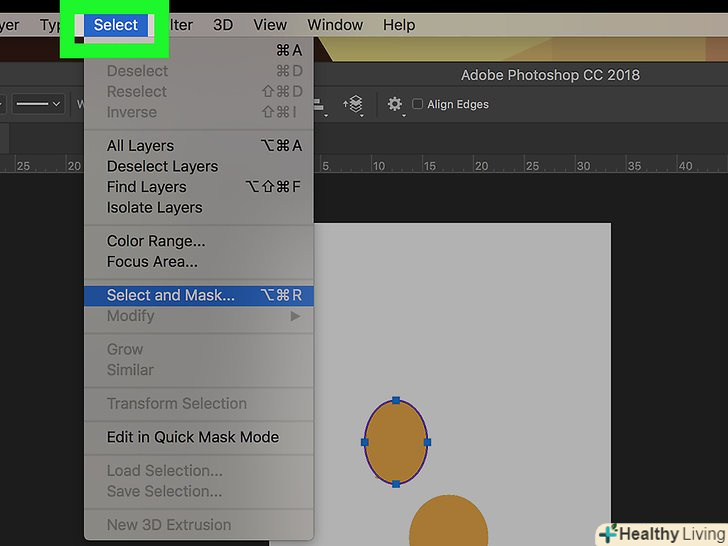Expand the Modify submenu arrow

[x=295, y=316]
